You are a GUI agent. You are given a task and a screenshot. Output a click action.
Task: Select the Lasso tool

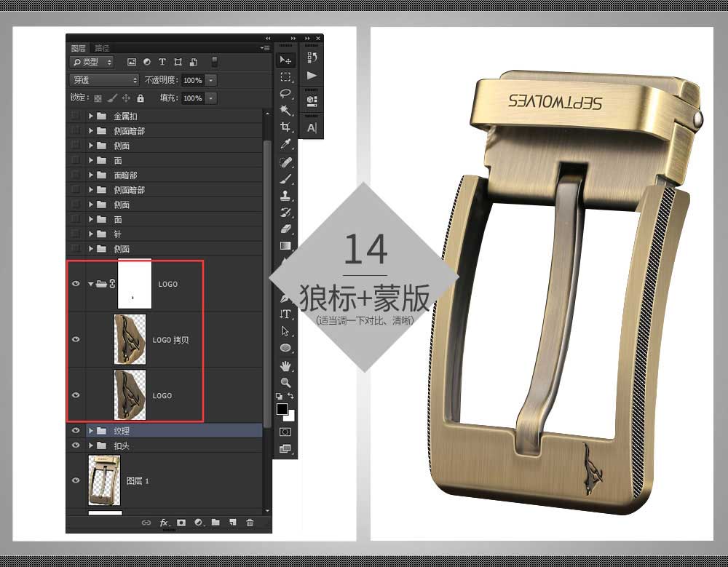285,94
